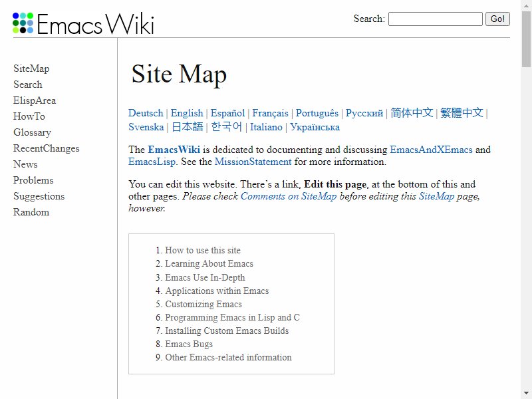This screenshot has height=399, width=532.
Task: Switch language to 繁體中文
Action: tap(462, 112)
